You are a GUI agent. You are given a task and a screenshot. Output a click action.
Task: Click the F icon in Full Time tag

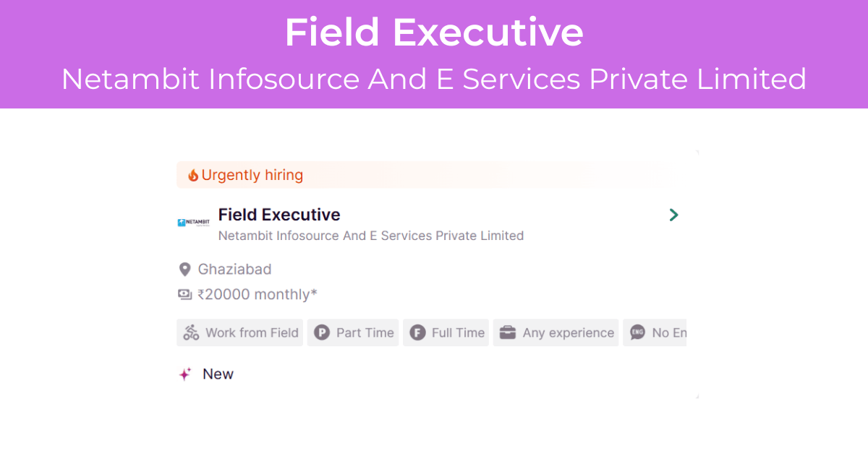(x=417, y=333)
